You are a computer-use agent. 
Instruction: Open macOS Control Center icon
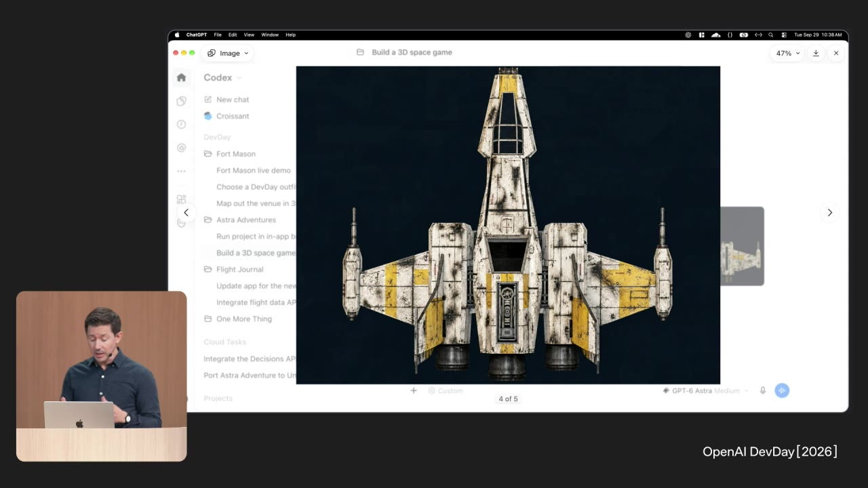784,35
